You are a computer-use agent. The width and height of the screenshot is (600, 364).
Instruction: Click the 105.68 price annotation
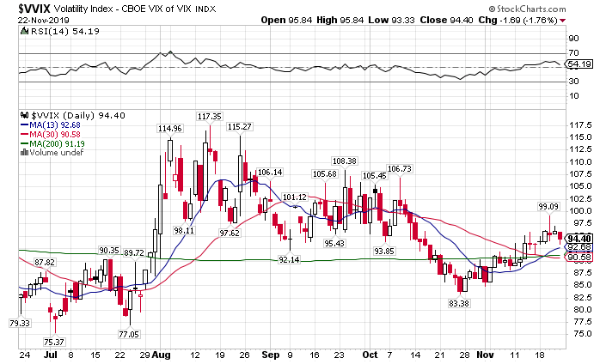coord(325,174)
